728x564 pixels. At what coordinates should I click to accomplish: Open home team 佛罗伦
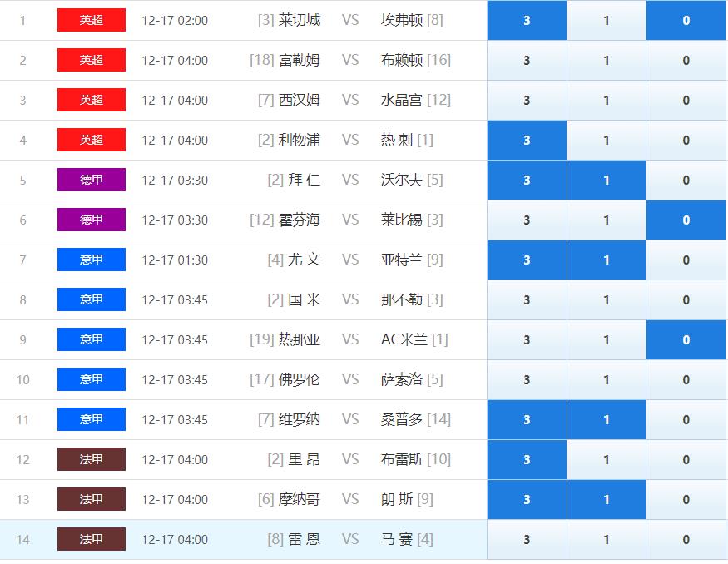pos(300,379)
